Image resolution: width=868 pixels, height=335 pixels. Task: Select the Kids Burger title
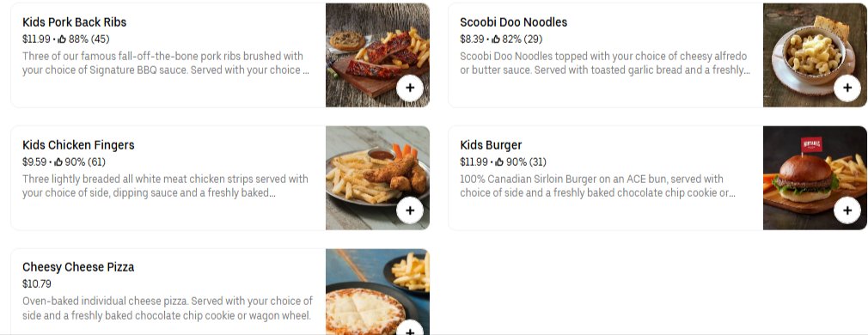pos(491,145)
